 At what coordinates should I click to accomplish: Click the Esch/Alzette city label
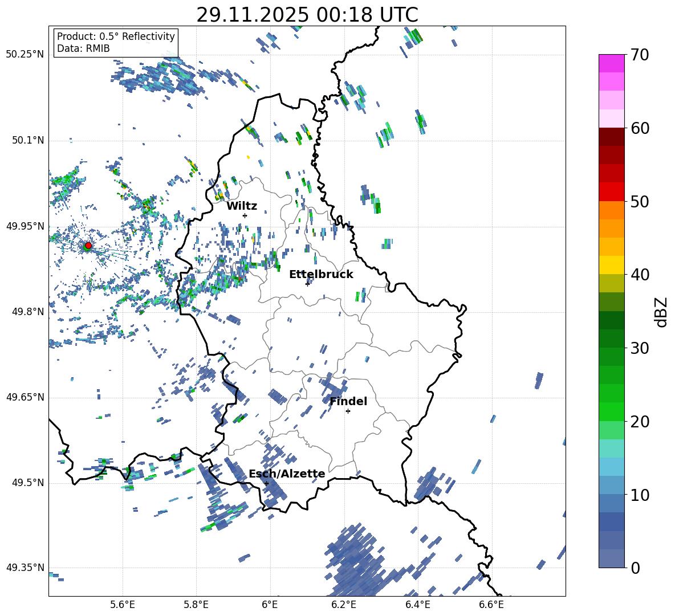287,474
